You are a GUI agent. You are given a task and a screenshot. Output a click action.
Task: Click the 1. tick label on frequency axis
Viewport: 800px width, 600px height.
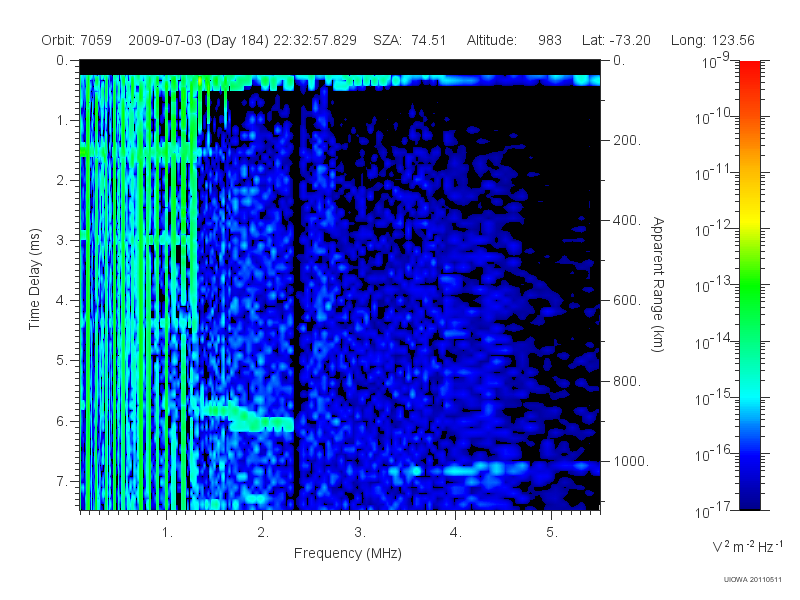pyautogui.click(x=167, y=533)
